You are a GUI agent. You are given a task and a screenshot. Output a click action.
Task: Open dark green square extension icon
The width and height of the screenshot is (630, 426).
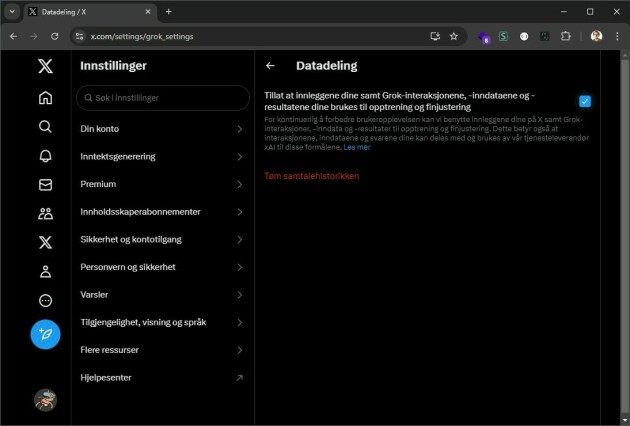[544, 37]
